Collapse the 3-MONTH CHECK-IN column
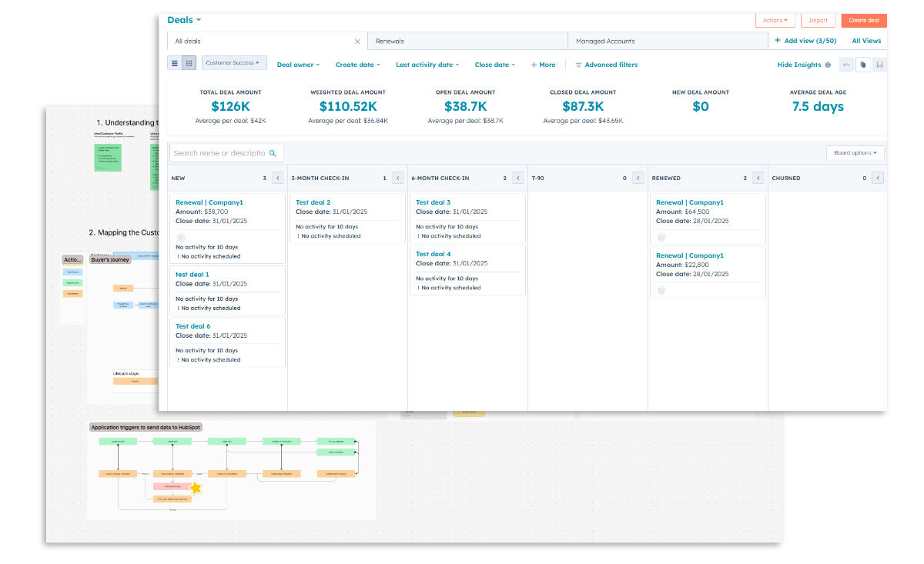The image size is (924, 564). click(398, 178)
